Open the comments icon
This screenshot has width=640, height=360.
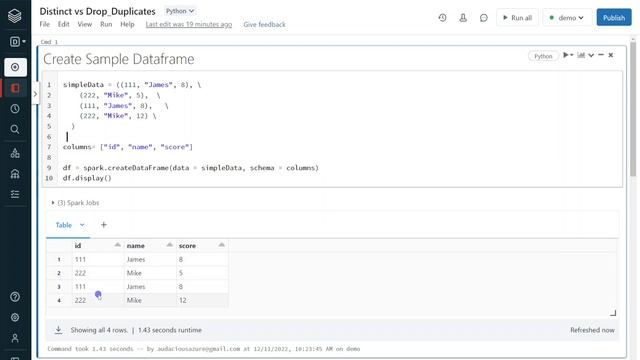[x=484, y=18]
